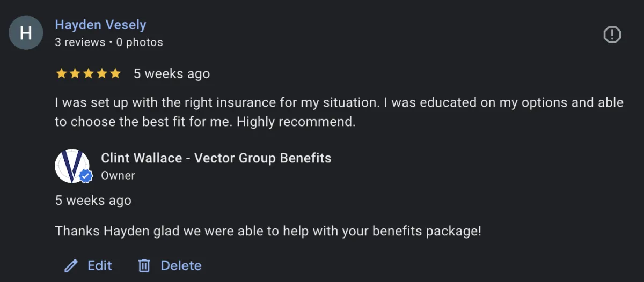Image resolution: width=644 pixels, height=282 pixels.
Task: Click the Owner label under the business name
Action: pyautogui.click(x=118, y=175)
